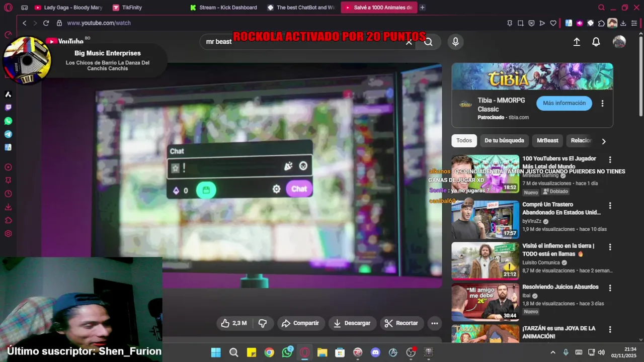Click the Opera GX menu logo
The width and height of the screenshot is (644, 362).
[x=8, y=8]
